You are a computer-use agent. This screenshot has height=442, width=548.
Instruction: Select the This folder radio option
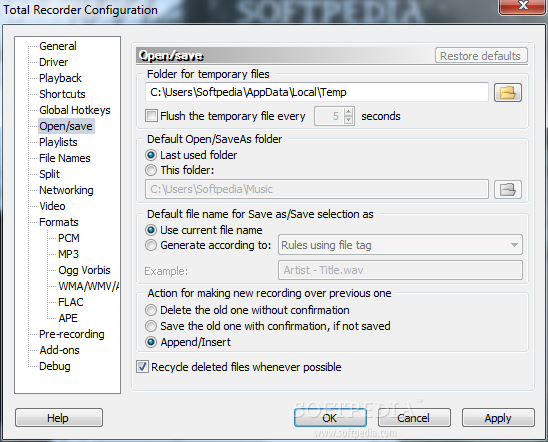[151, 170]
